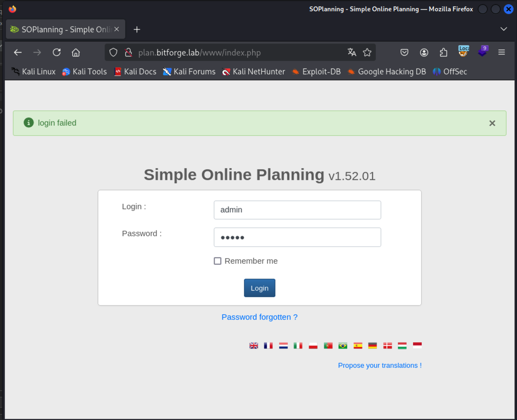Open the Kali Forums bookmark
The height and width of the screenshot is (420, 517).
pos(189,72)
